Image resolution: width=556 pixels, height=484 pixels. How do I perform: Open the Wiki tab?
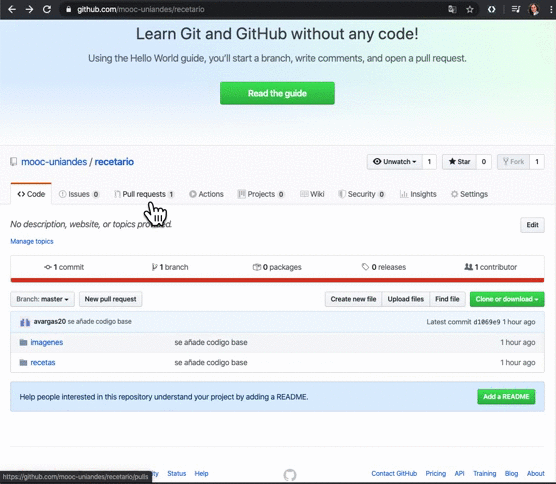(312, 194)
